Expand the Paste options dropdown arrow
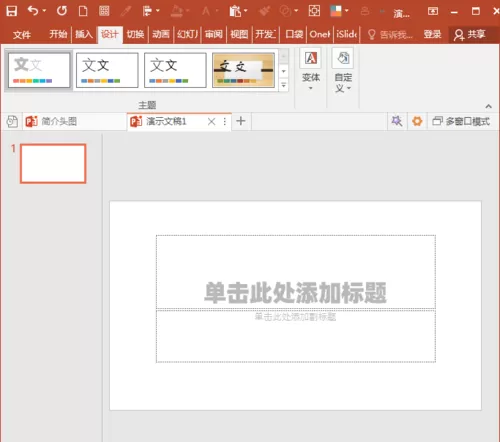This screenshot has height=442, width=500. pos(246,11)
